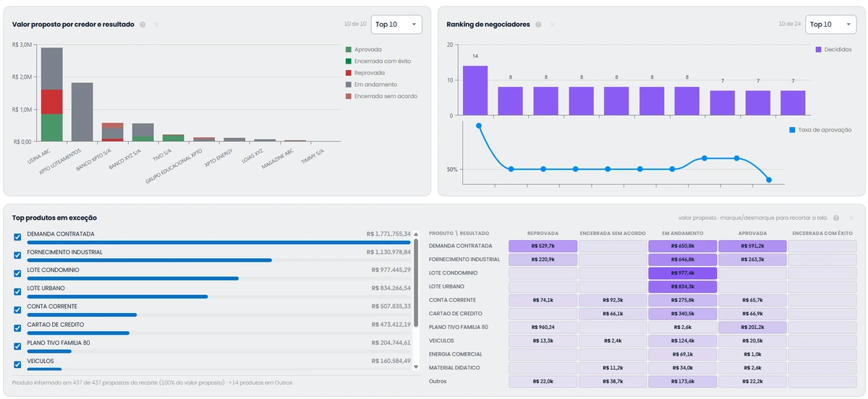The image size is (868, 399).
Task: Click Cartao de Credito cell R$ 340,5k
Action: (x=682, y=314)
